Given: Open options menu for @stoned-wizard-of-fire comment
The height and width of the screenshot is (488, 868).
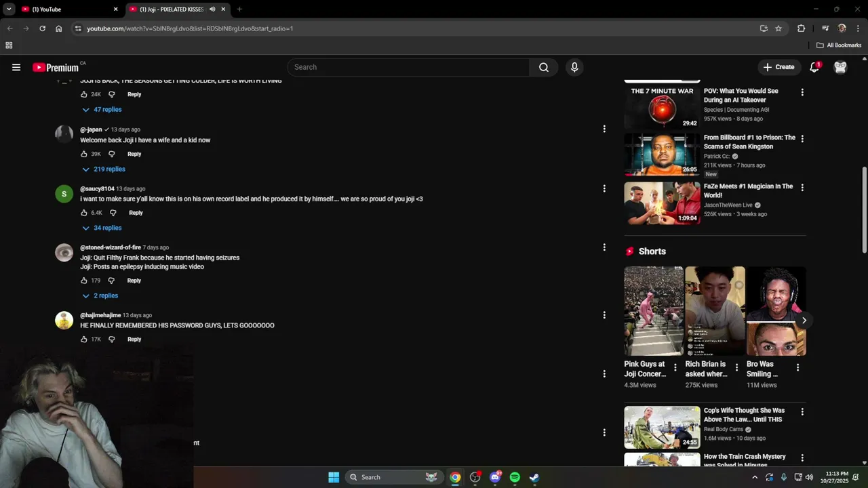Looking at the screenshot, I should pyautogui.click(x=604, y=247).
